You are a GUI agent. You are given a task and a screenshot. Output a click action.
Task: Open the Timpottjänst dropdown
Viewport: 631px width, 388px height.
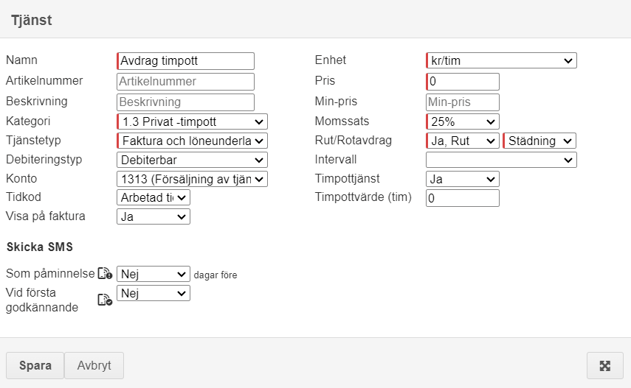coord(462,179)
